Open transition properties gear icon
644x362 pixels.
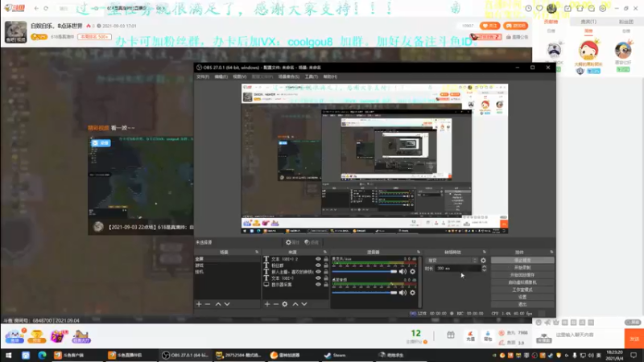tap(484, 260)
